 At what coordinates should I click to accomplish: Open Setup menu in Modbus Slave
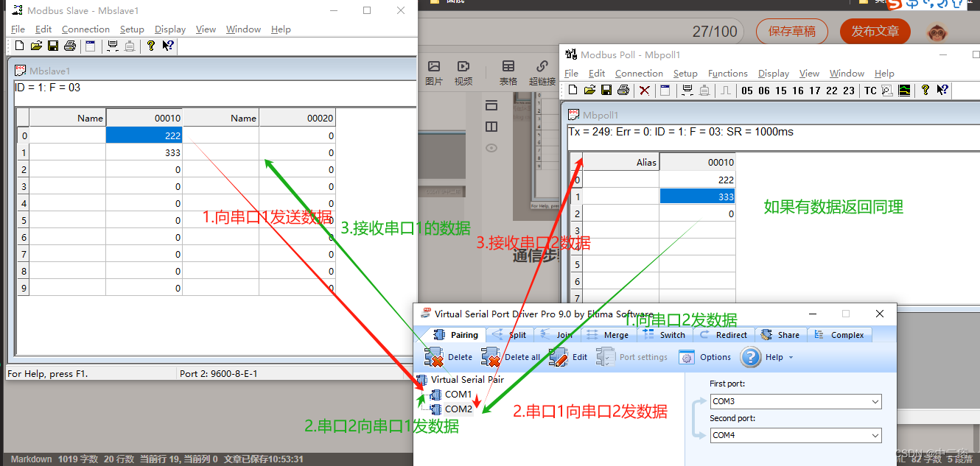[x=132, y=29]
